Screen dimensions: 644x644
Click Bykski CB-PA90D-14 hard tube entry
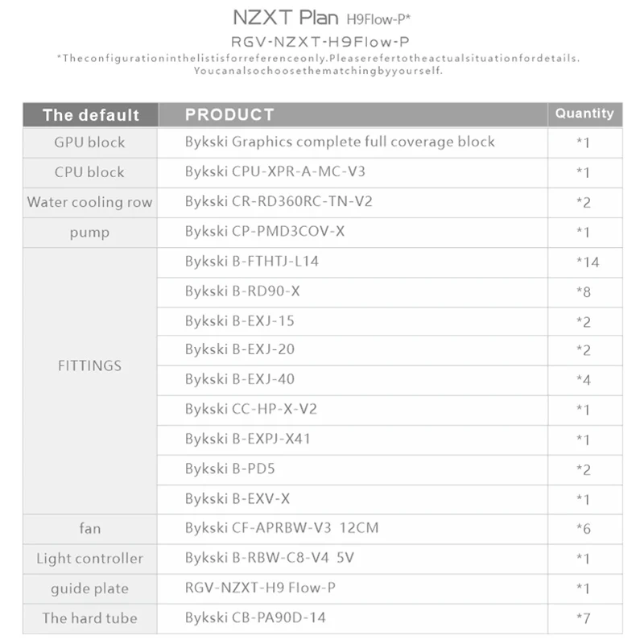255,618
